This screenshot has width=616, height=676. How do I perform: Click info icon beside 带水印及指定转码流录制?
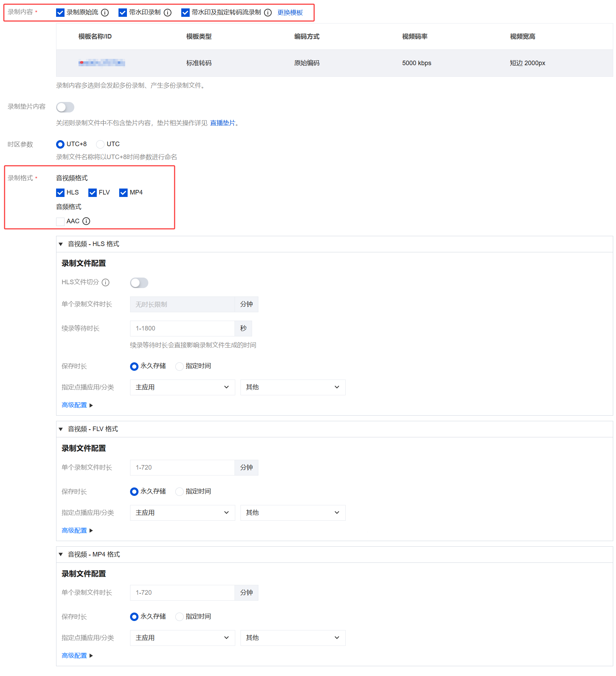[268, 13]
